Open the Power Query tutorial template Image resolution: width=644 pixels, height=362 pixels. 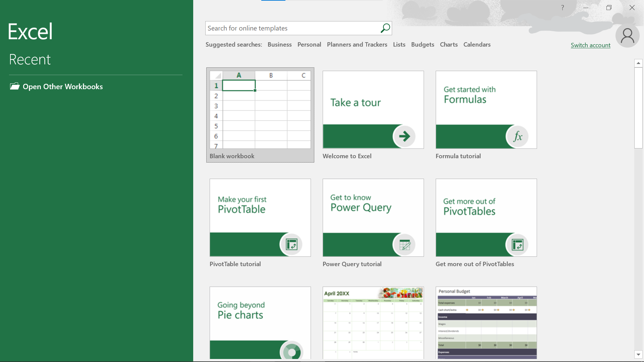[x=373, y=218]
